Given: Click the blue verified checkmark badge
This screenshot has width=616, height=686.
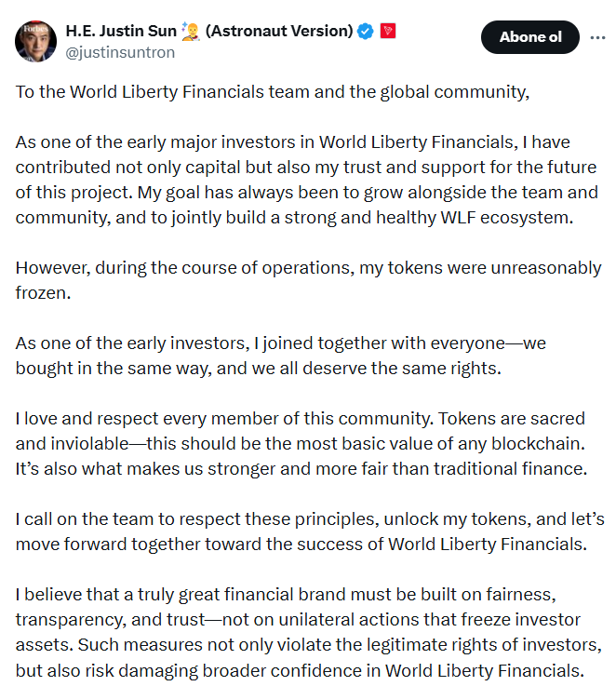Looking at the screenshot, I should point(366,31).
